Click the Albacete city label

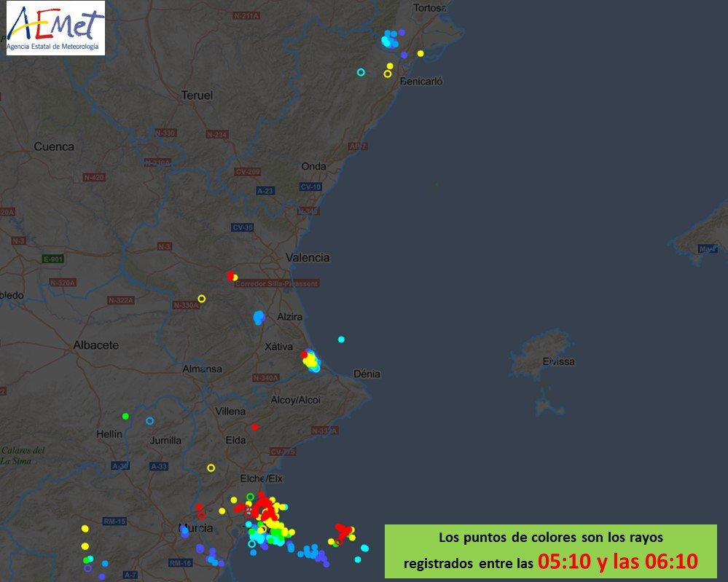tap(95, 345)
